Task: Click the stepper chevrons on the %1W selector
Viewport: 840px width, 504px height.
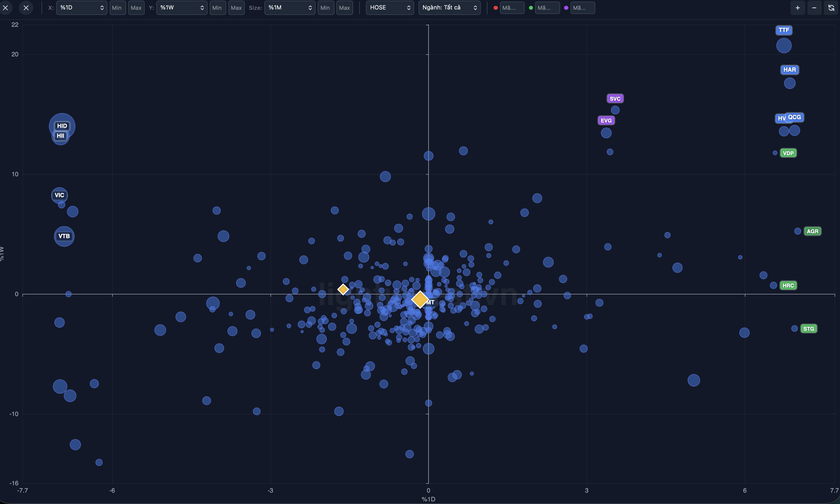Action: click(x=202, y=7)
